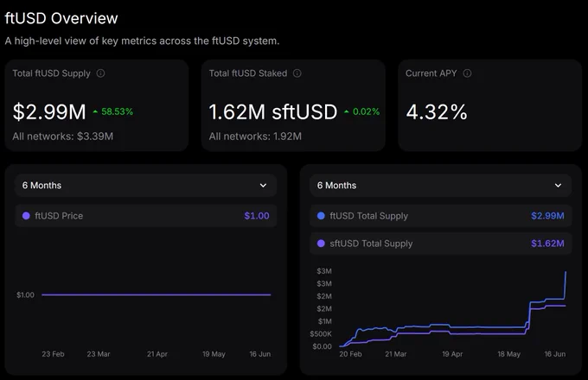Click the 23 Feb label on price chart axis
Viewport: 588px width, 380px height.
(x=53, y=354)
